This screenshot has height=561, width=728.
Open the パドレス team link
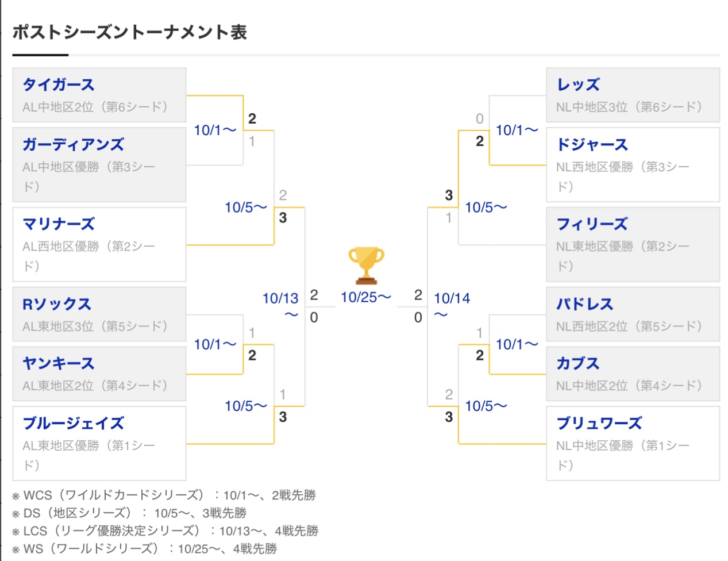pyautogui.click(x=584, y=304)
